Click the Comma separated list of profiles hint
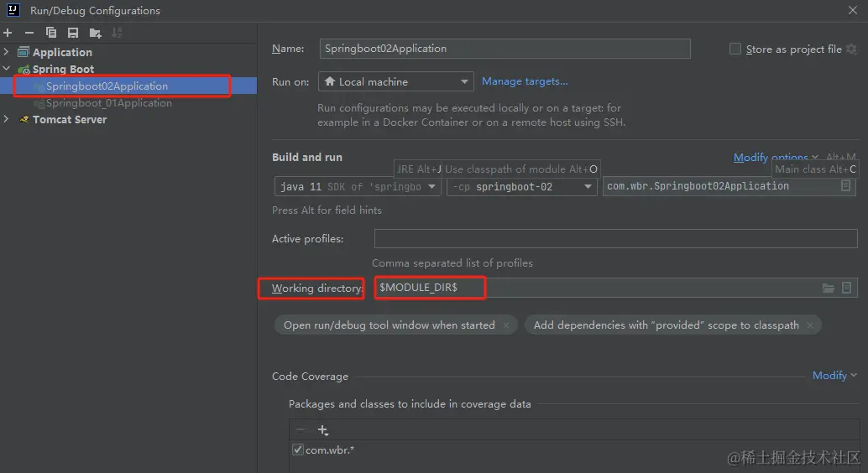This screenshot has width=868, height=473. coord(452,263)
